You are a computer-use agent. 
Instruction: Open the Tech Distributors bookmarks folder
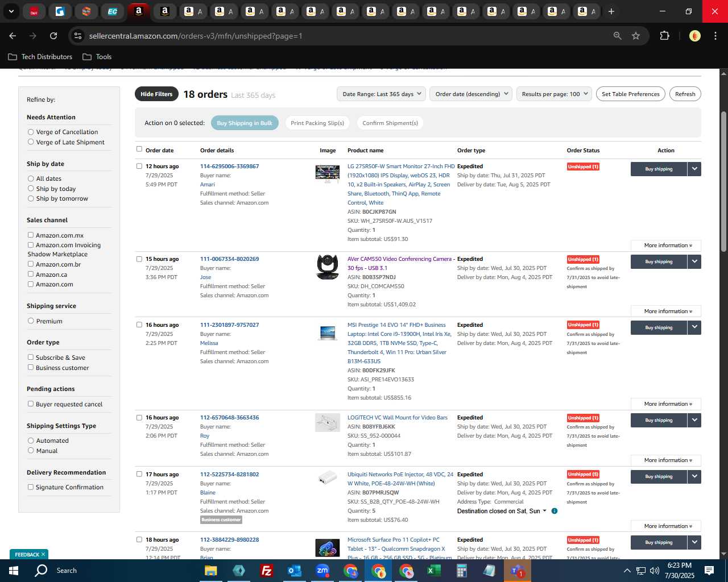40,57
